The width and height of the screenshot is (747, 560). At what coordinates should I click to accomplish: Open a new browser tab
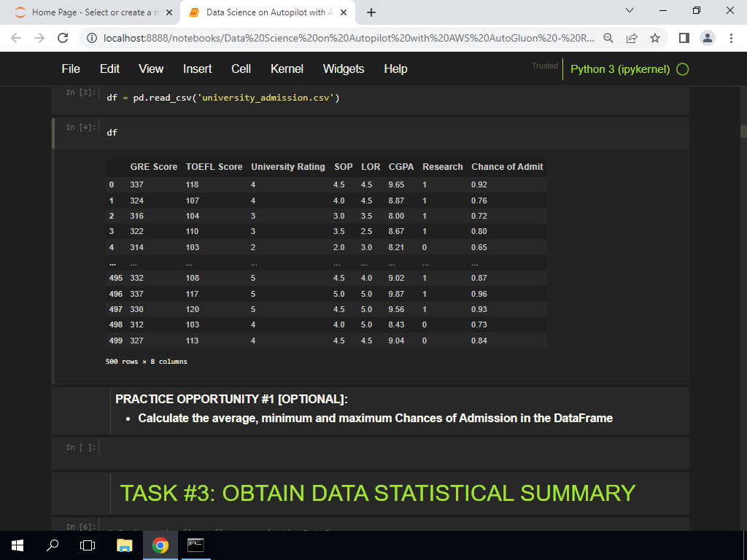tap(371, 12)
